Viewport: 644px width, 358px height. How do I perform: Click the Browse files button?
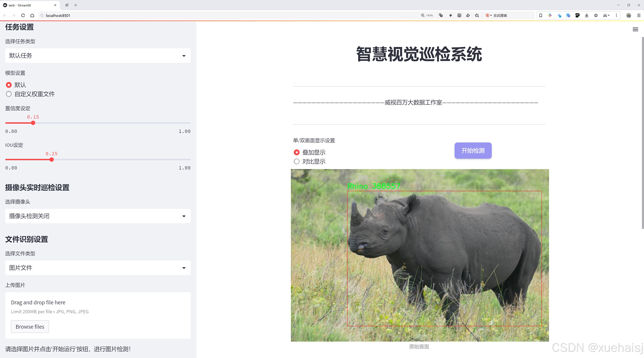click(30, 327)
